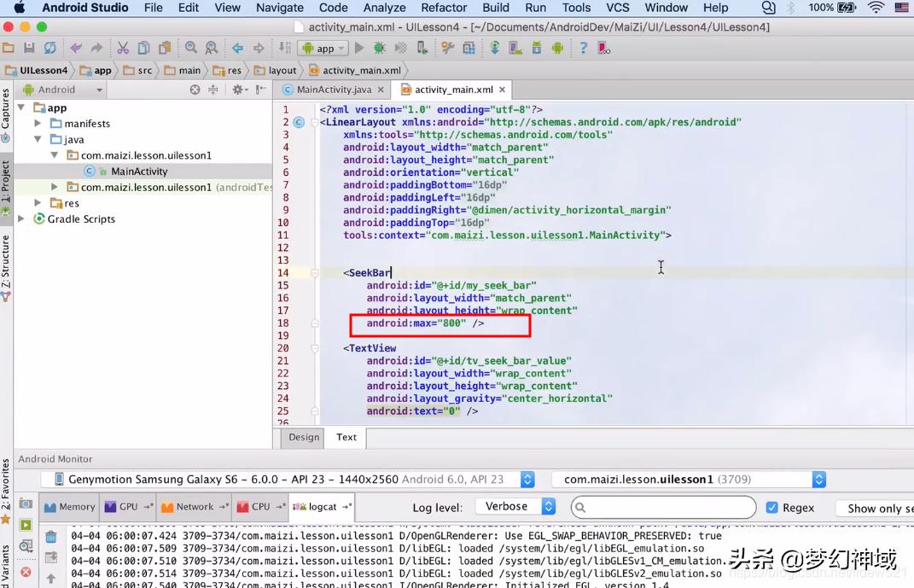Open project panel settings gear icon

click(x=238, y=90)
